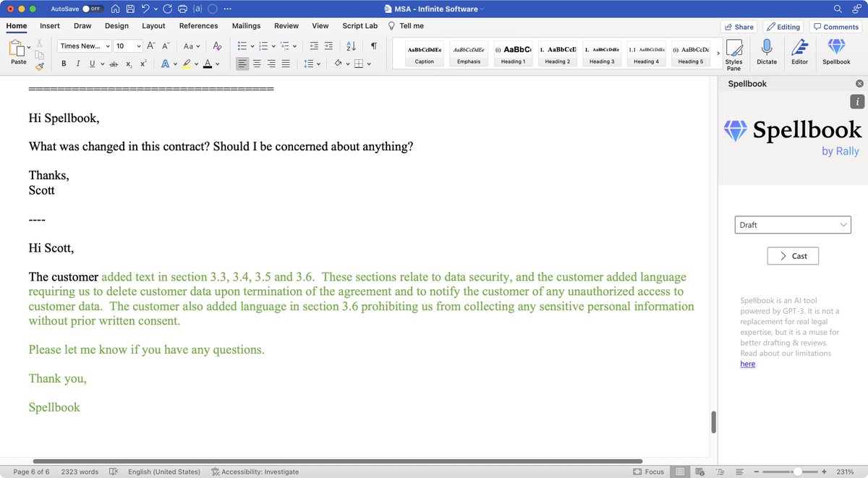Clear all formatting eraser icon
The height and width of the screenshot is (478, 868).
(x=217, y=46)
